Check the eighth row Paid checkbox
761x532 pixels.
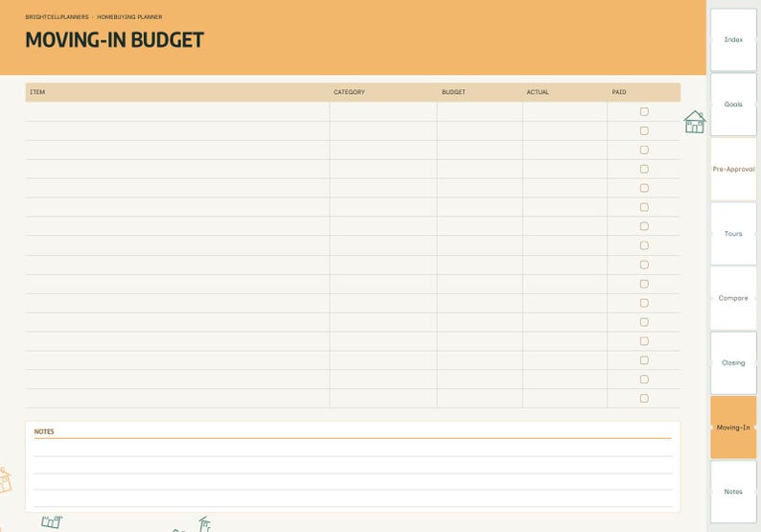644,245
